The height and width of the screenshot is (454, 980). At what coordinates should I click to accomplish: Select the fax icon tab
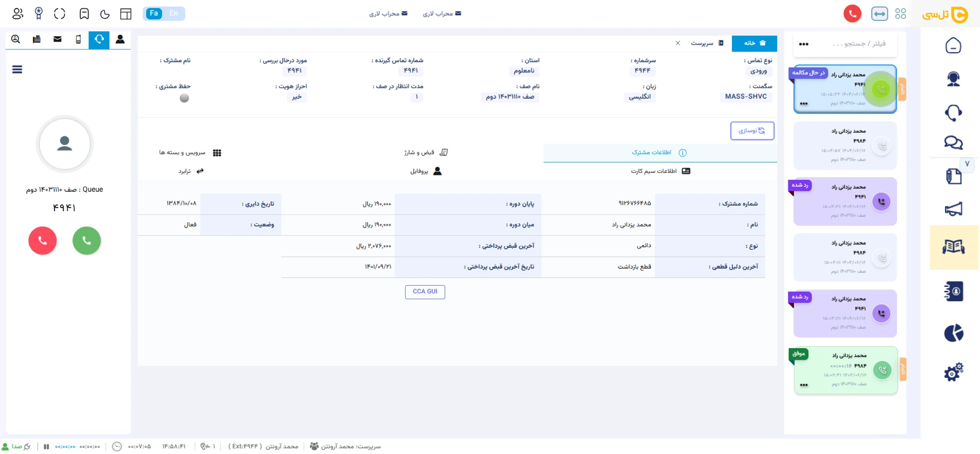pyautogui.click(x=36, y=39)
